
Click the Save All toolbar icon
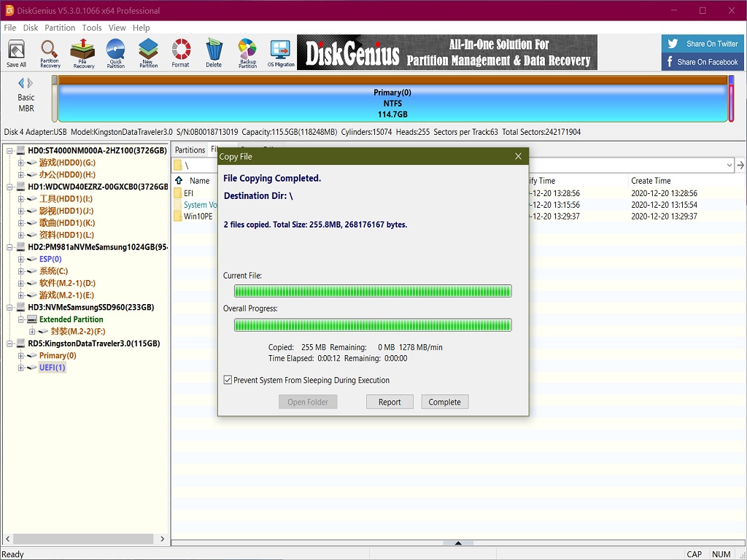[x=16, y=52]
